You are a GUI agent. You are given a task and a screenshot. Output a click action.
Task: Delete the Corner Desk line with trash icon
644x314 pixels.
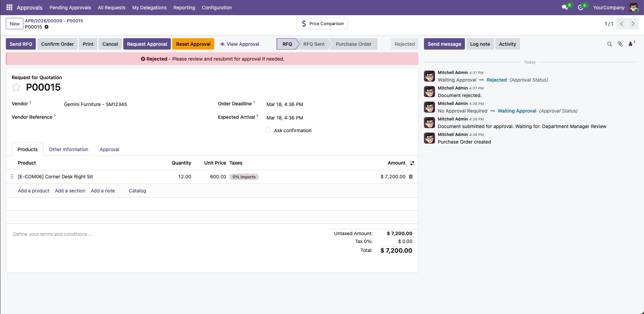coord(411,176)
